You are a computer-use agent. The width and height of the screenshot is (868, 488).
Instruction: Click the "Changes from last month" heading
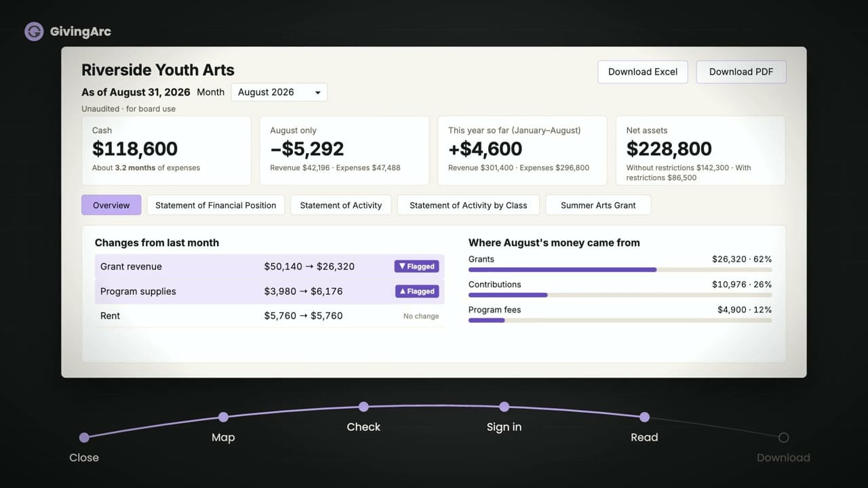pyautogui.click(x=157, y=243)
